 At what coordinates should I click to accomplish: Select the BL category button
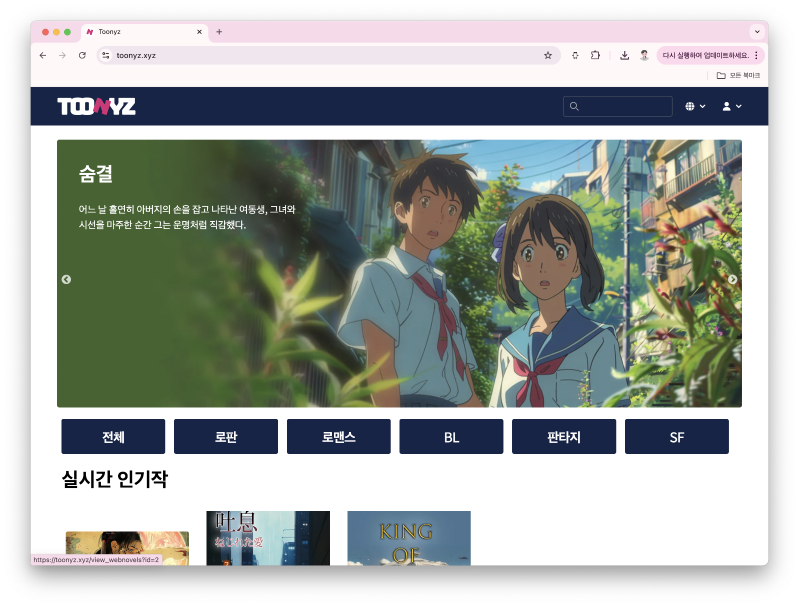tap(451, 437)
